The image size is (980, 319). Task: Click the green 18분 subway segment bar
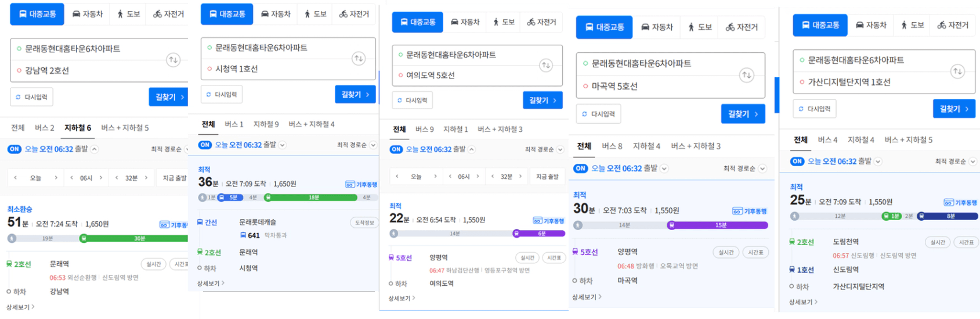pyautogui.click(x=310, y=198)
